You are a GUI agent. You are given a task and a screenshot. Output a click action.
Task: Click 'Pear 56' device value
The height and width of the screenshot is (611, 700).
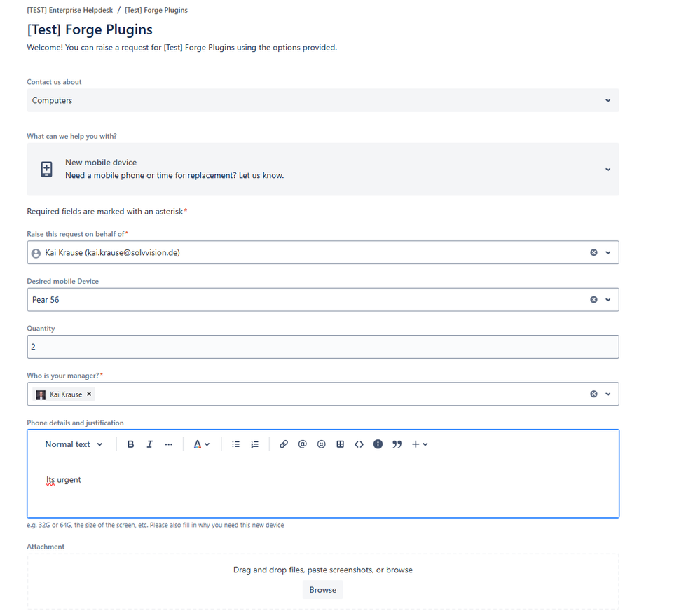pos(46,300)
